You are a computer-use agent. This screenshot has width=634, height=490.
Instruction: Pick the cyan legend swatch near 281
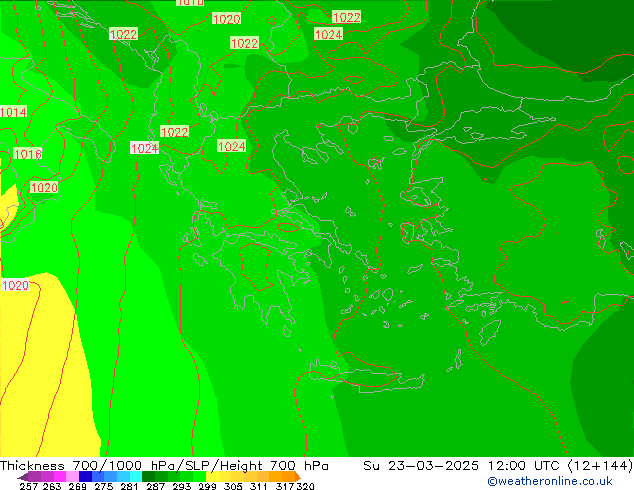(135, 476)
